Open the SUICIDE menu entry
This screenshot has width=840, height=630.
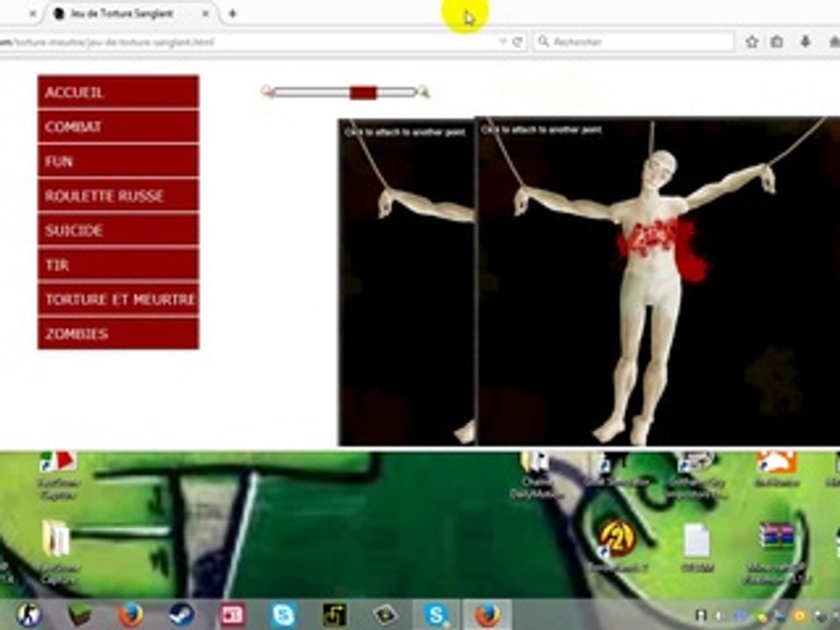tap(118, 230)
